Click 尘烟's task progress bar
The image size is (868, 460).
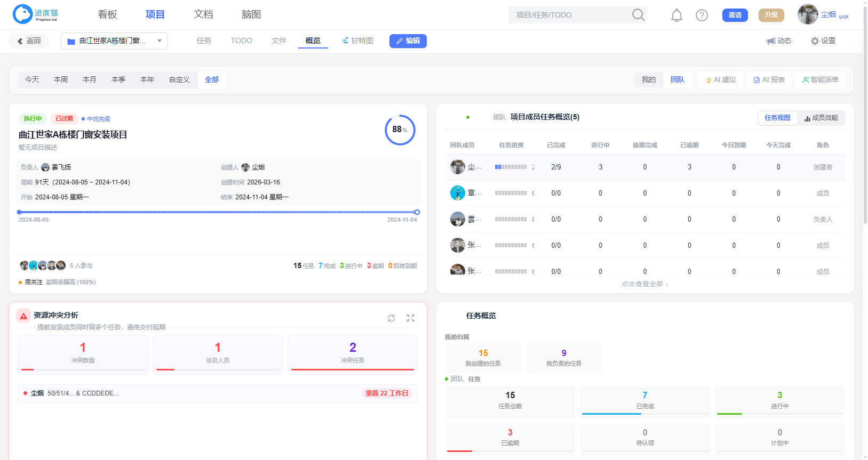[x=511, y=167]
